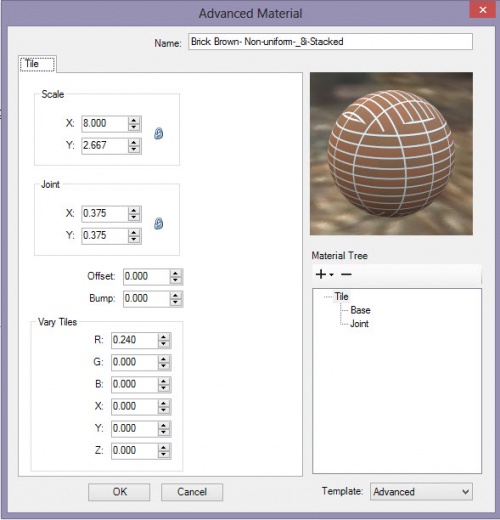Increase Vary Tiles Z value
Viewport: 500px width, 520px height.
[x=164, y=447]
